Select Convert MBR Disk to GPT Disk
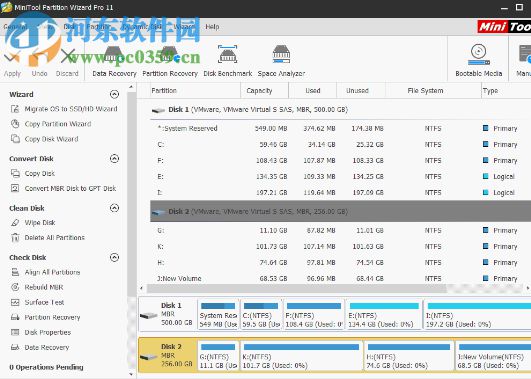Screen dimensions: 531x379 63,188
